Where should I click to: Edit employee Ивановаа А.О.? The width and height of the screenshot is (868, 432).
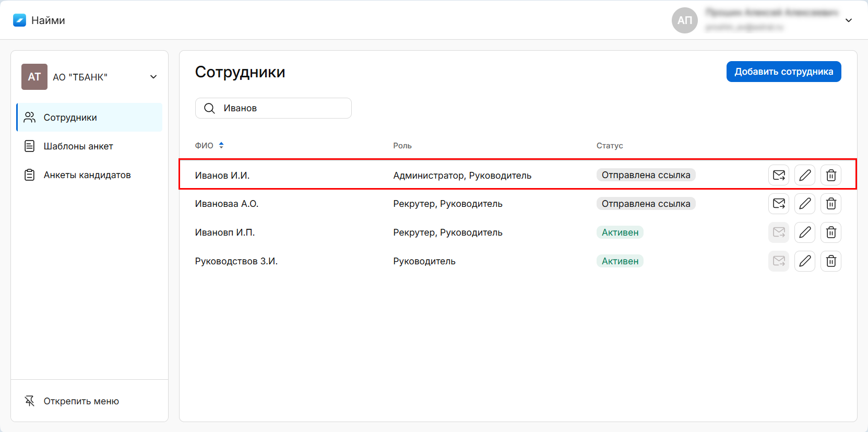[804, 204]
